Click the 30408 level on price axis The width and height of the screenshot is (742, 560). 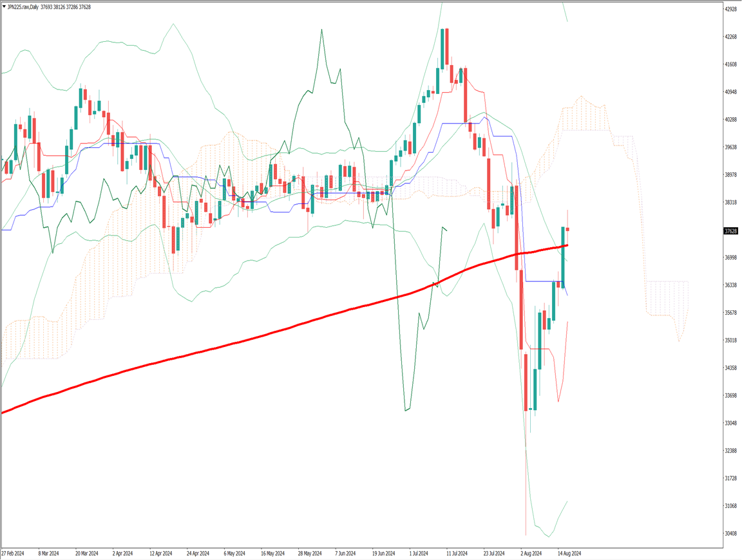tap(731, 534)
